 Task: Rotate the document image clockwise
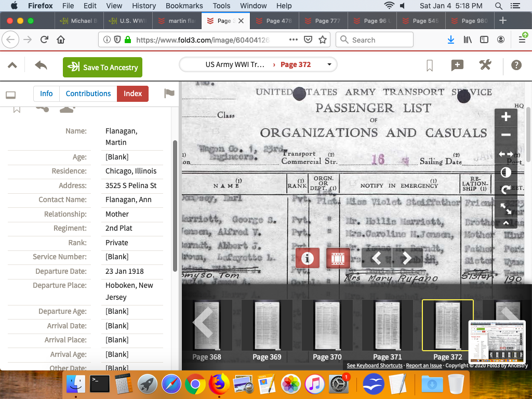click(x=506, y=190)
